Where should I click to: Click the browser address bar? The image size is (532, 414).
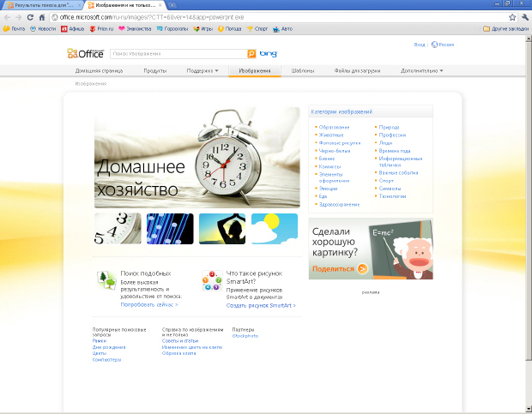pos(278,17)
